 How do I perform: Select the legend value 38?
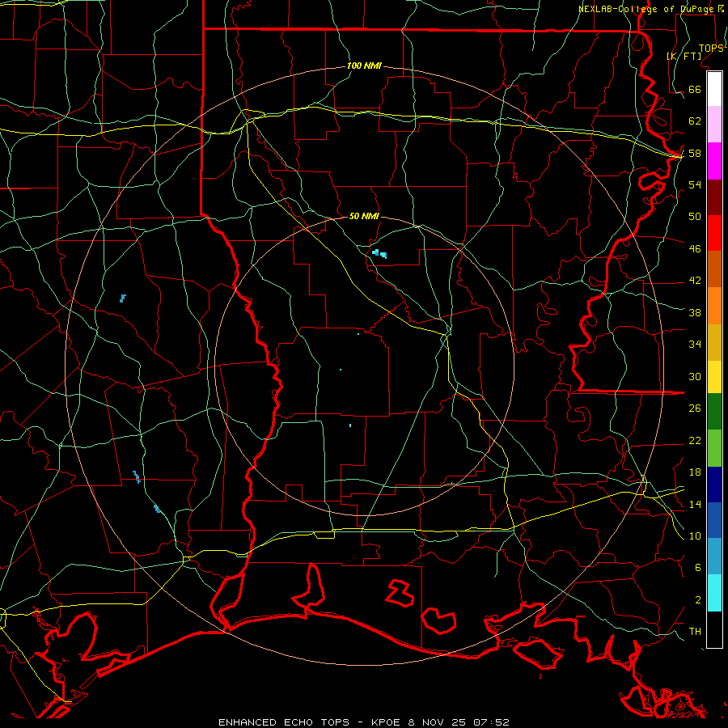(x=695, y=312)
